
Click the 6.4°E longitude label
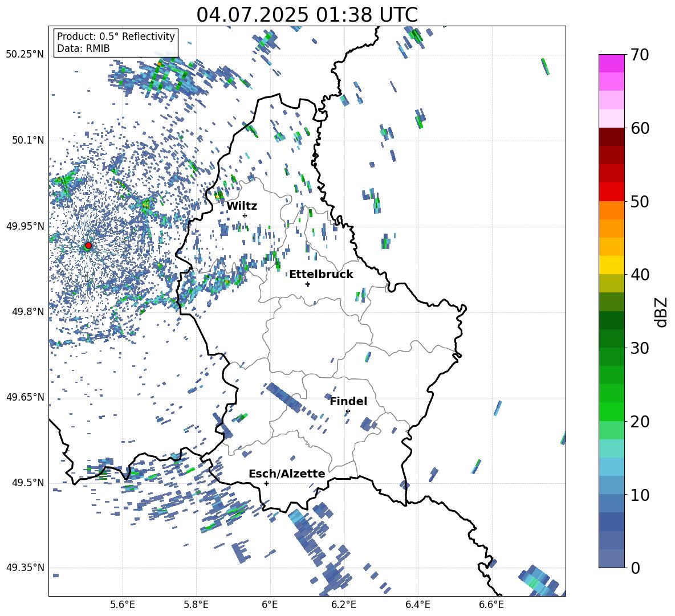(x=417, y=605)
